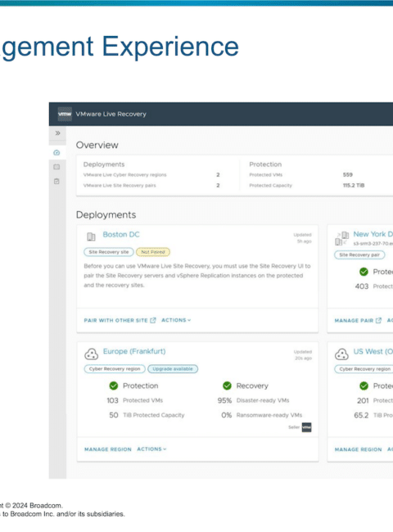Open the Europe (Frankfurt) deployment link
The image size is (393, 532).
pyautogui.click(x=134, y=351)
